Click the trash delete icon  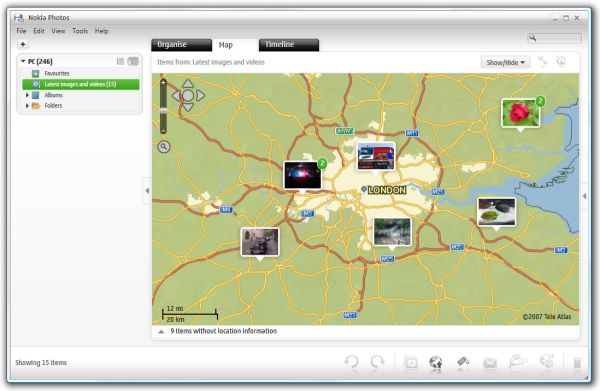pyautogui.click(x=577, y=363)
